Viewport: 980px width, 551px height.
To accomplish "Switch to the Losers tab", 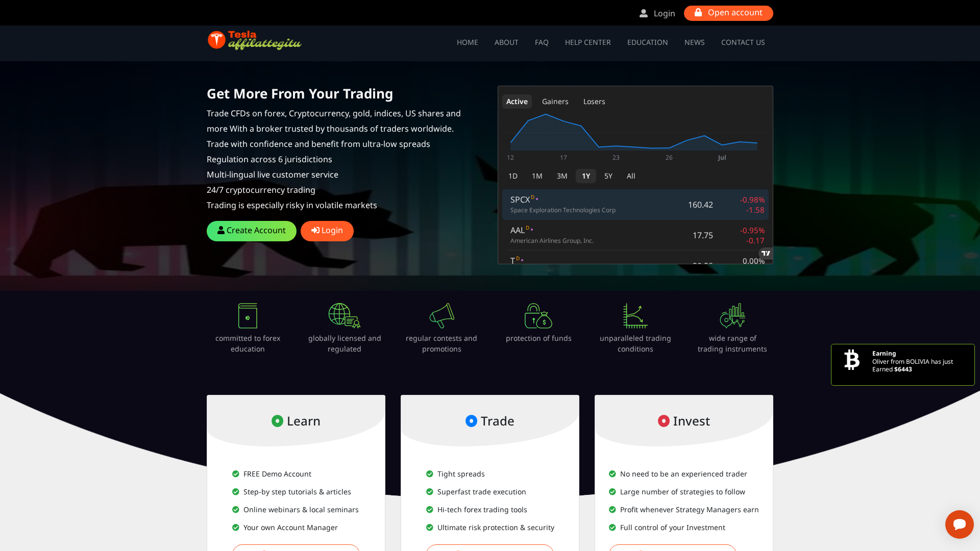I will pyautogui.click(x=594, y=102).
